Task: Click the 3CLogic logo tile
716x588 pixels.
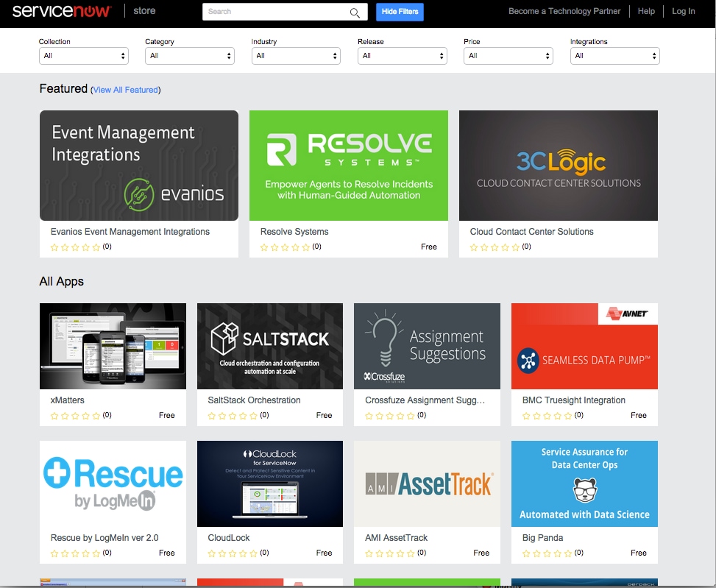Action: coord(558,165)
